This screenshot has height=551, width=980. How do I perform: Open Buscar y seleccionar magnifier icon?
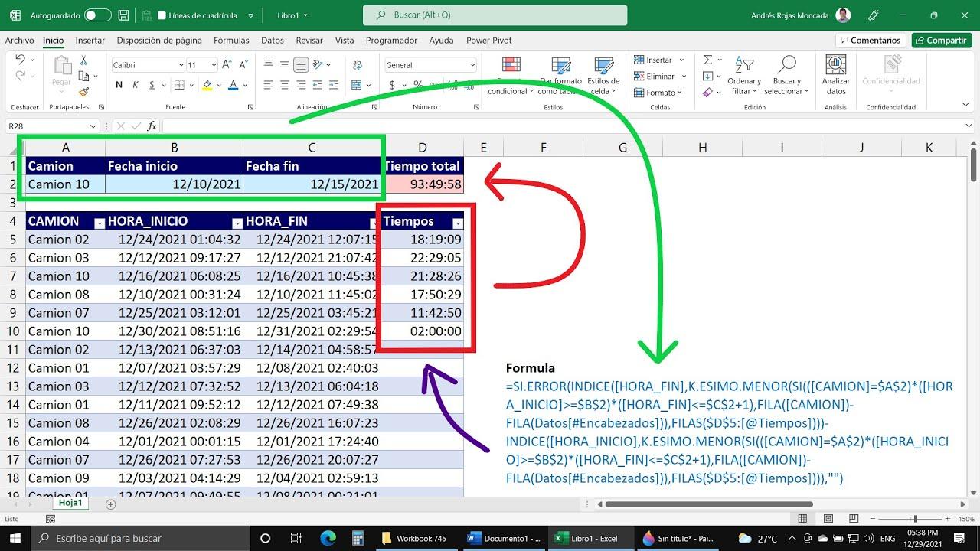(789, 64)
